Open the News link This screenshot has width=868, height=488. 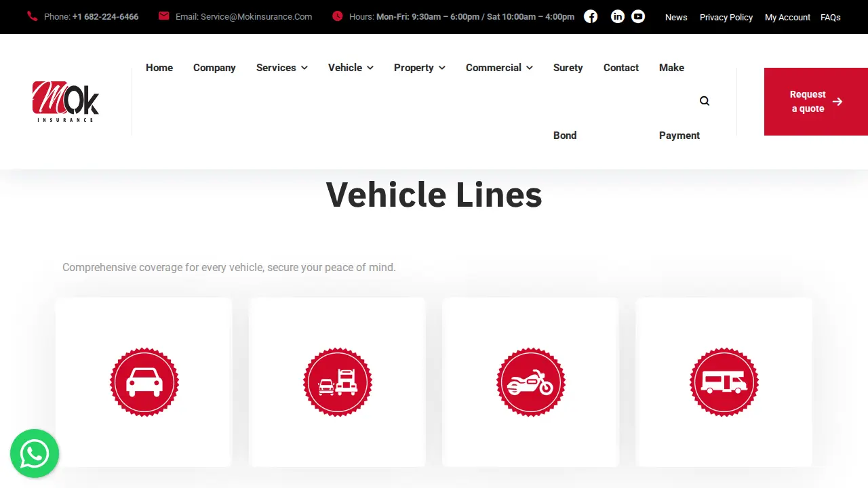click(x=676, y=17)
